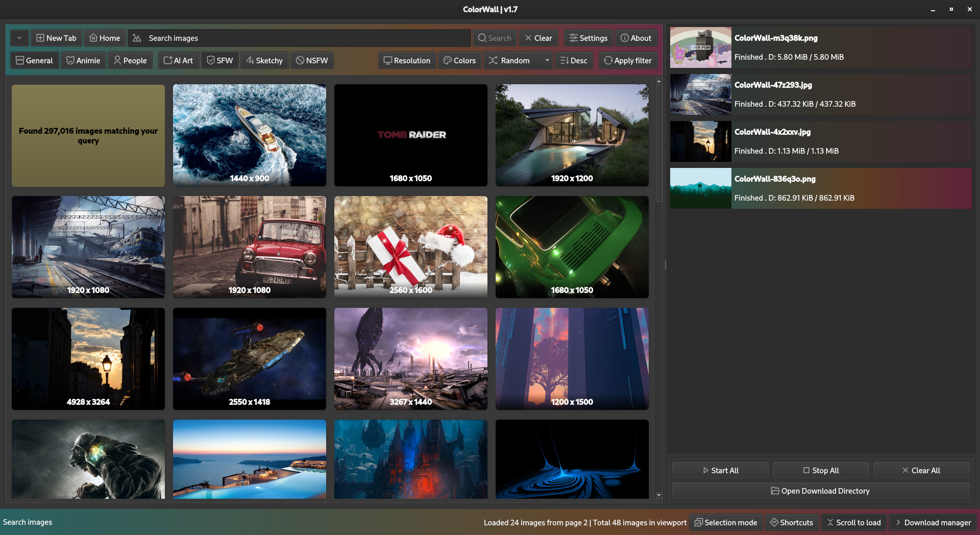Open the Settings panel
Screen dimensions: 980x535
[x=588, y=38]
